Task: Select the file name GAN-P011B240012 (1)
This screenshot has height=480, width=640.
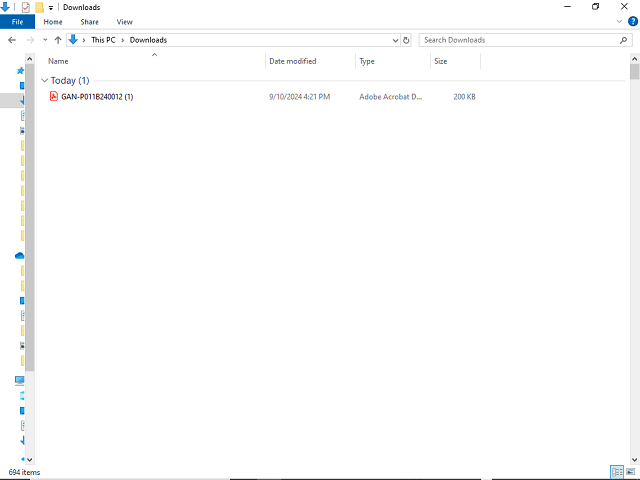Action: click(x=97, y=97)
